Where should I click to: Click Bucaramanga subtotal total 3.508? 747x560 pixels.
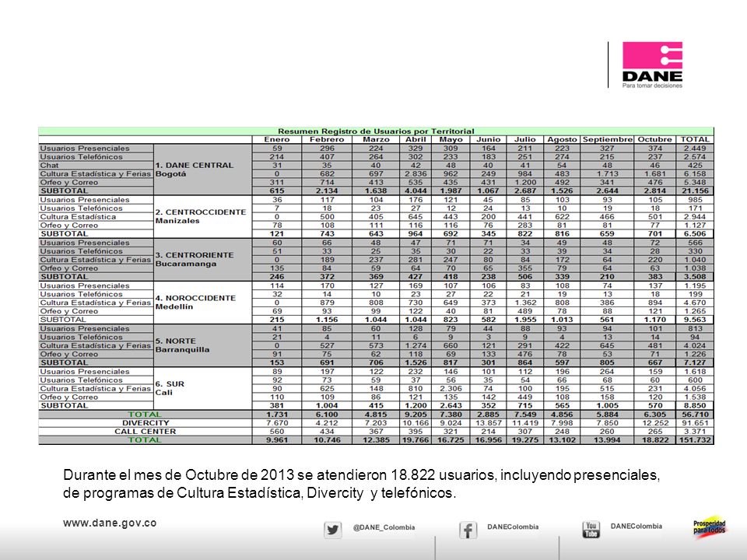point(695,277)
